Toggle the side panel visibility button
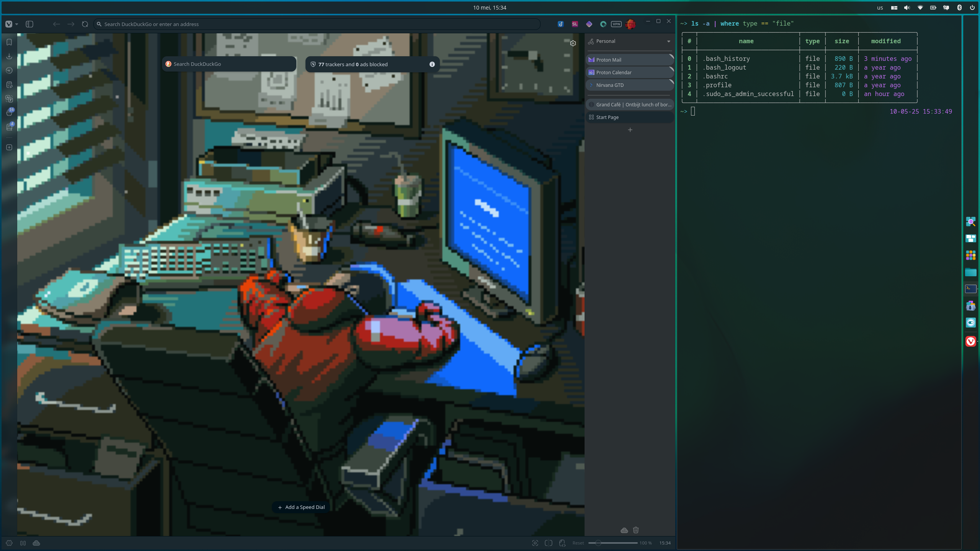 tap(29, 24)
